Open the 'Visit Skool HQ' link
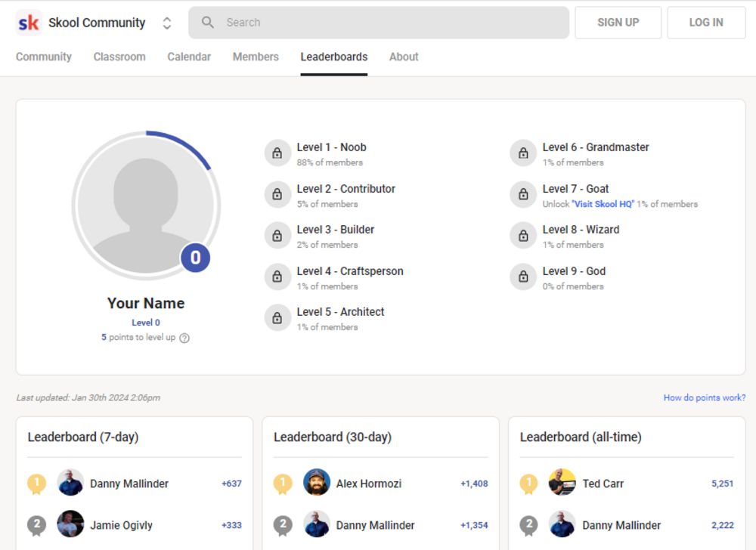 (603, 204)
